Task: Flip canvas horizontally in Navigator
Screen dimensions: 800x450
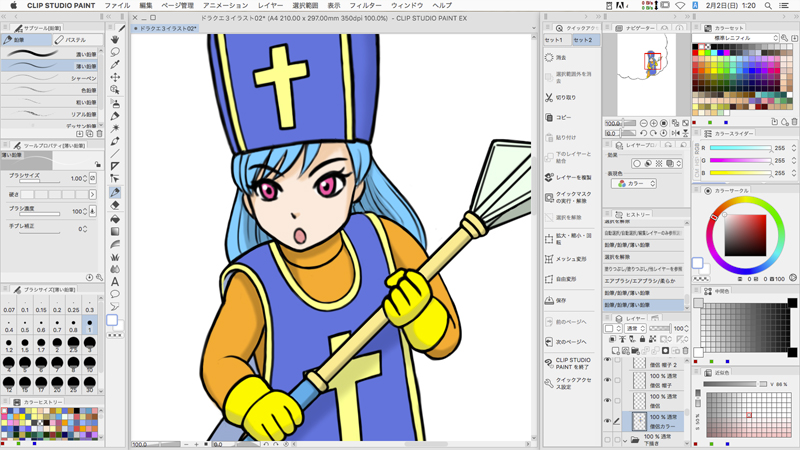Action: [676, 133]
